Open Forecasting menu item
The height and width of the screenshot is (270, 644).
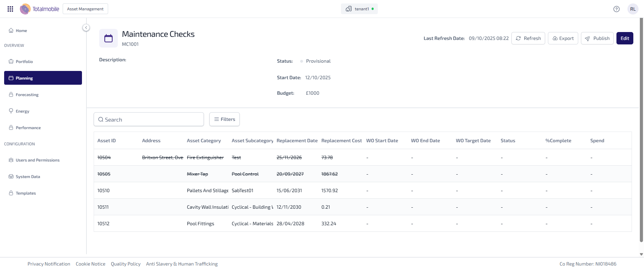click(x=27, y=95)
